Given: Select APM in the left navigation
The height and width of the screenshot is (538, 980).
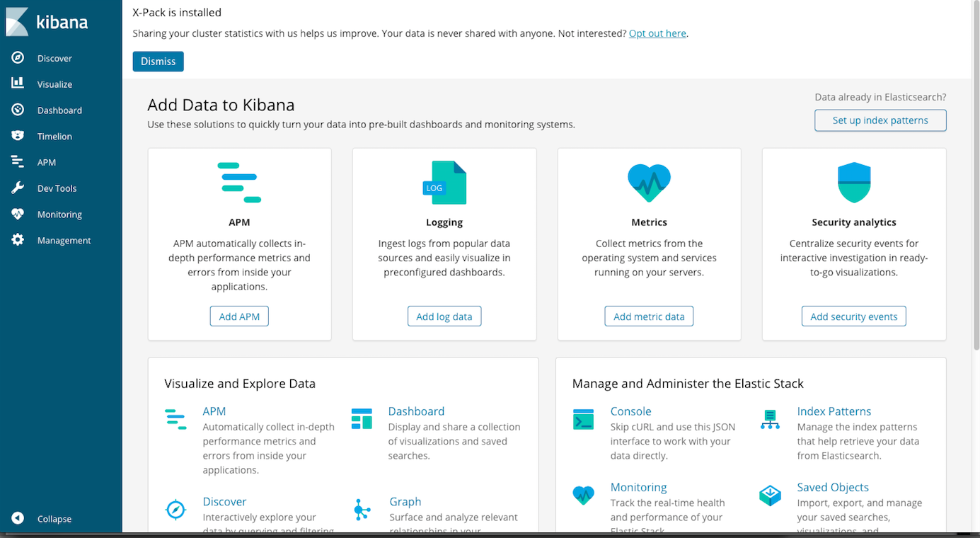Looking at the screenshot, I should click(x=46, y=162).
